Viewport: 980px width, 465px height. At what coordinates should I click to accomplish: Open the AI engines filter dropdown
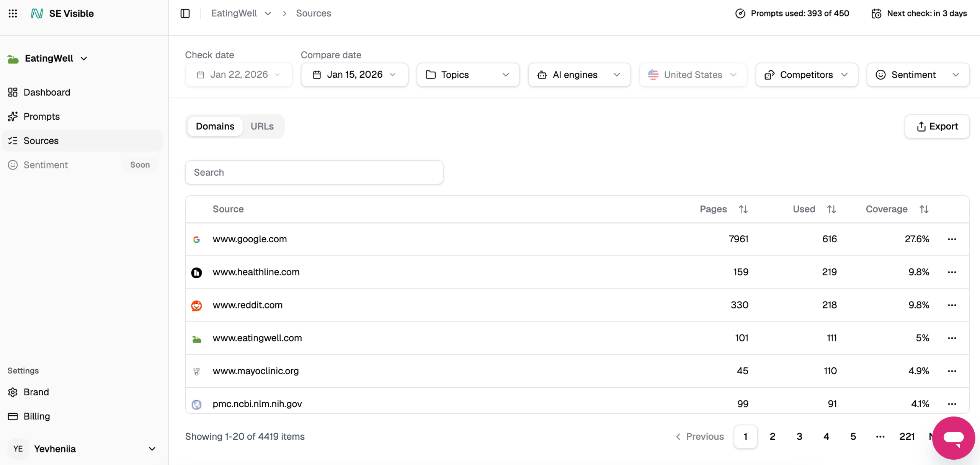pos(579,75)
